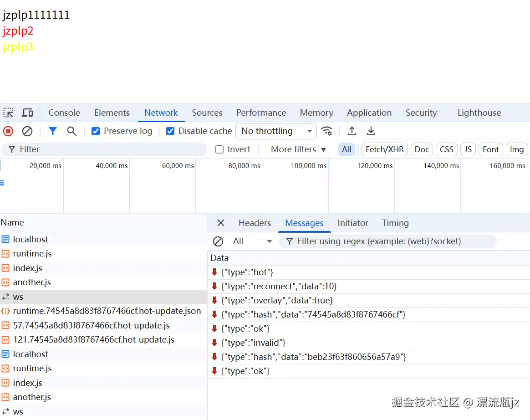This screenshot has width=530, height=420.
Task: Enable the Preserve log checkbox
Action: pos(96,131)
